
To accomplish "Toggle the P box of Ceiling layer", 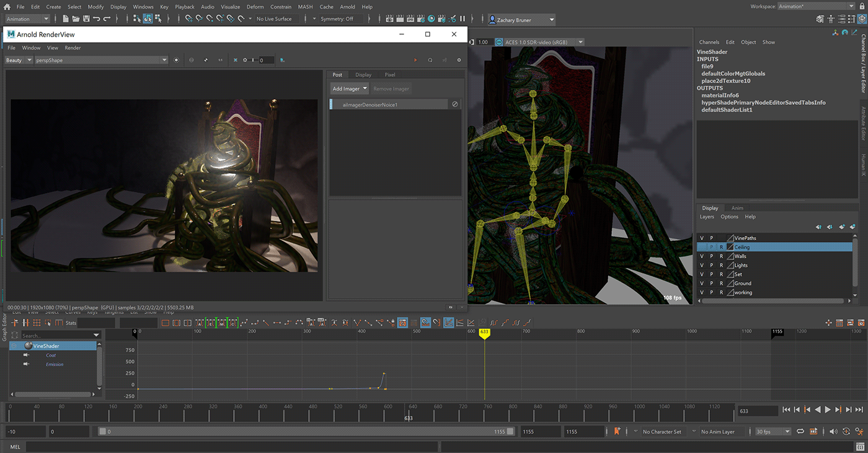I will click(712, 247).
